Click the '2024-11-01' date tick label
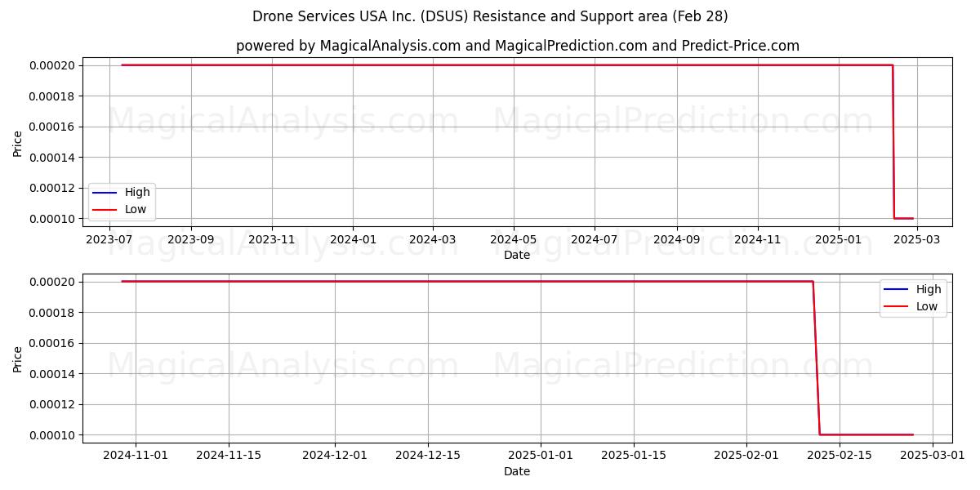The width and height of the screenshot is (980, 490). click(x=136, y=457)
